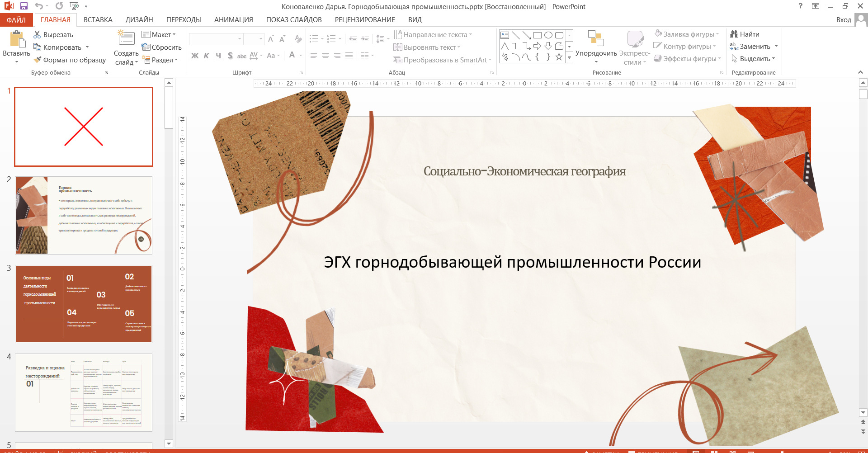Open the ДИЗАЙН ribbon tab
Image resolution: width=868 pixels, height=453 pixels.
(139, 19)
